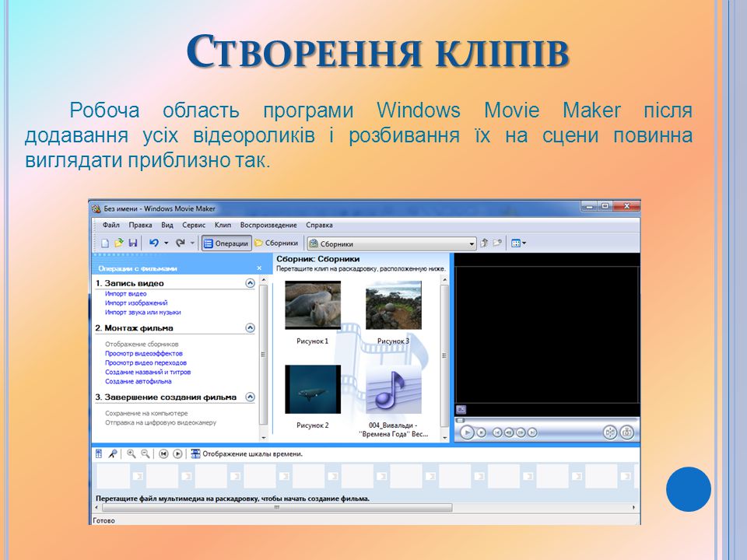Step to next frame in preview
This screenshot has width=747, height=560.
click(521, 432)
